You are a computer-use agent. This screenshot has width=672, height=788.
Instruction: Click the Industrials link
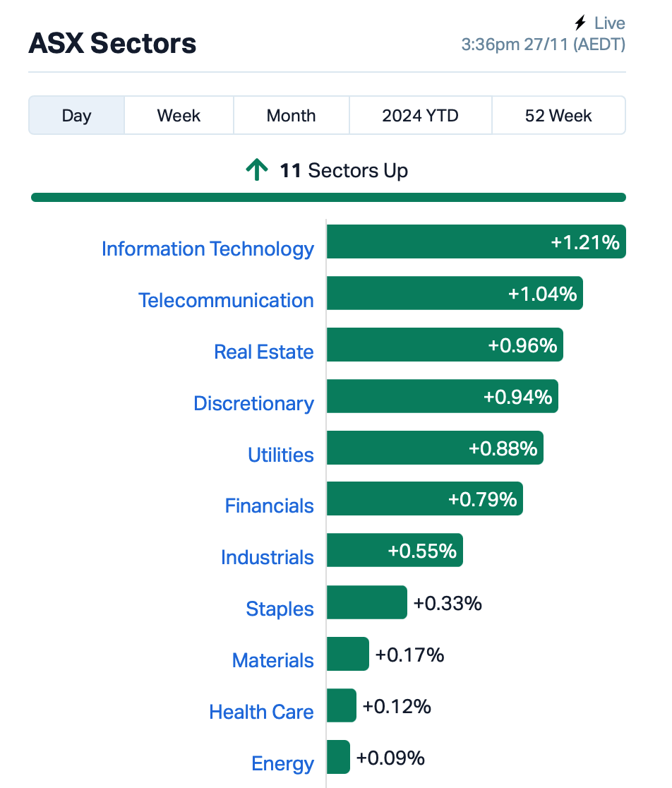coord(268,557)
